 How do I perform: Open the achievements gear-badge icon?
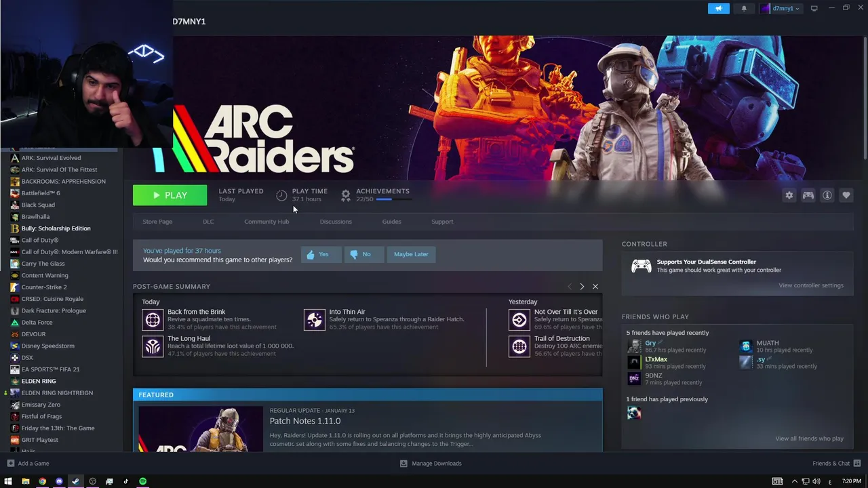(346, 195)
